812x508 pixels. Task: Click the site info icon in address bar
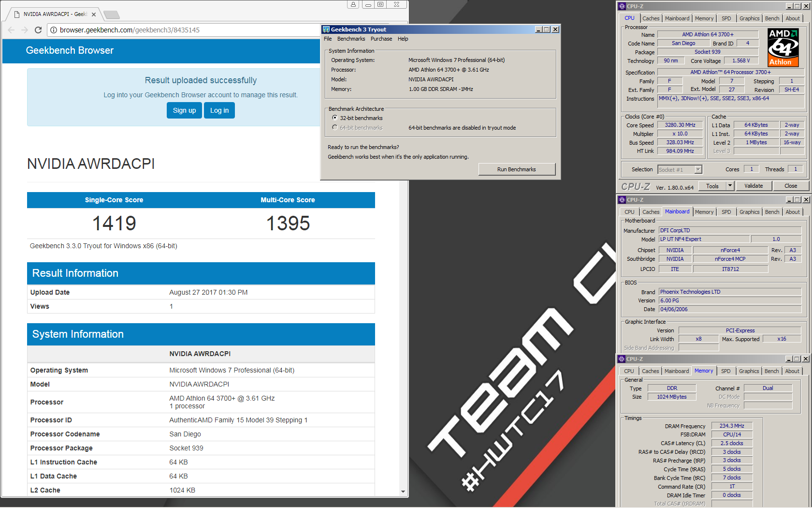pos(54,30)
